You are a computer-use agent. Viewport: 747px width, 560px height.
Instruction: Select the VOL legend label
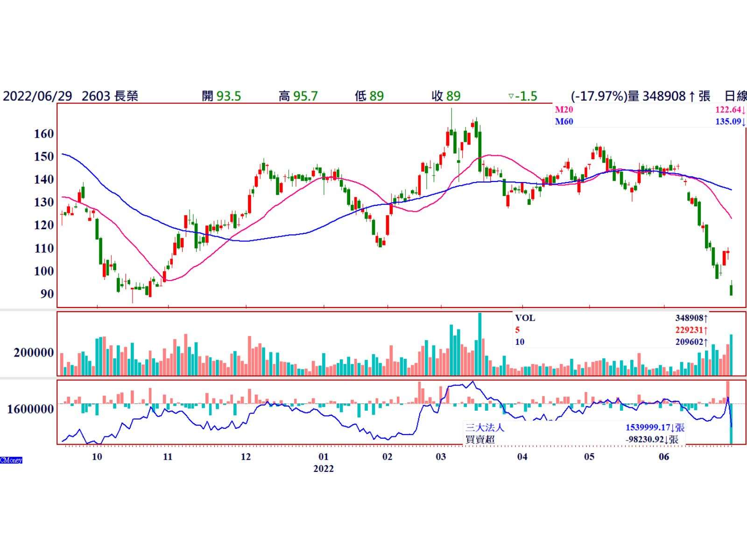pos(525,318)
